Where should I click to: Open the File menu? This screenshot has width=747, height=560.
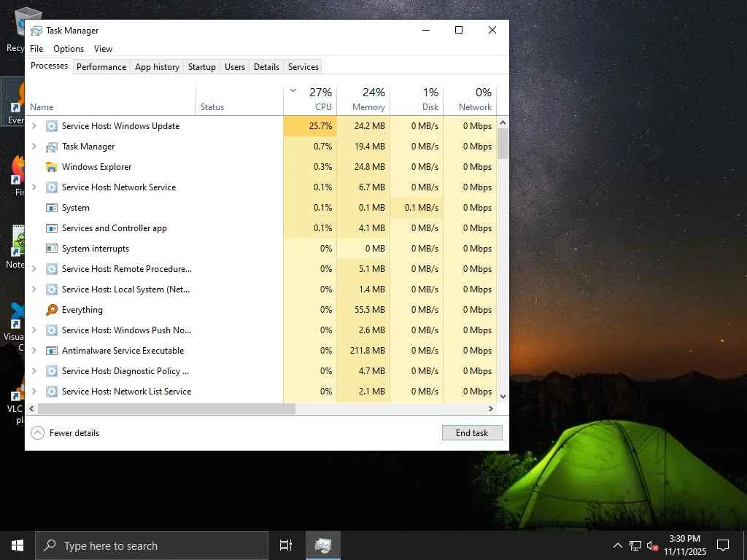[x=36, y=49]
